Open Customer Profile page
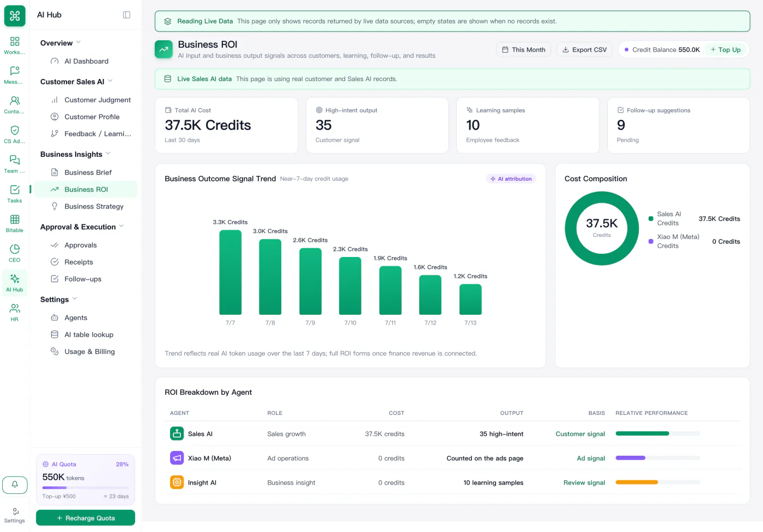The image size is (763, 532). click(86, 117)
